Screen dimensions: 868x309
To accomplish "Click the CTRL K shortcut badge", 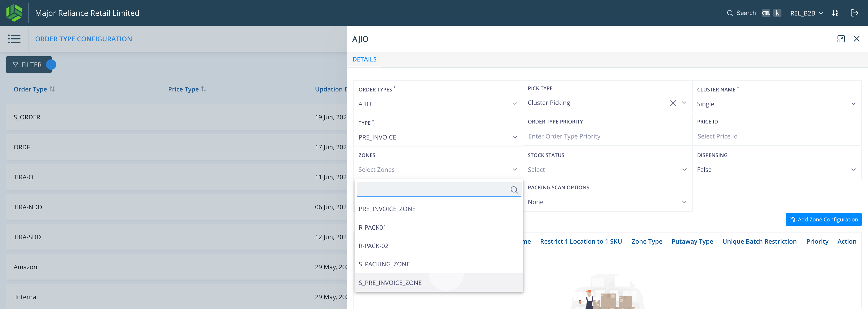I will [771, 13].
